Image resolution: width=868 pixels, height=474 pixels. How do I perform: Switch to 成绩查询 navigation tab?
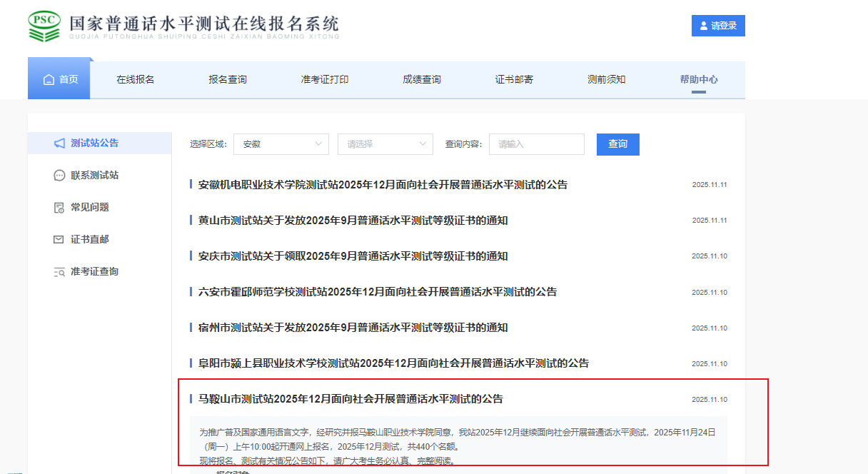click(x=421, y=79)
